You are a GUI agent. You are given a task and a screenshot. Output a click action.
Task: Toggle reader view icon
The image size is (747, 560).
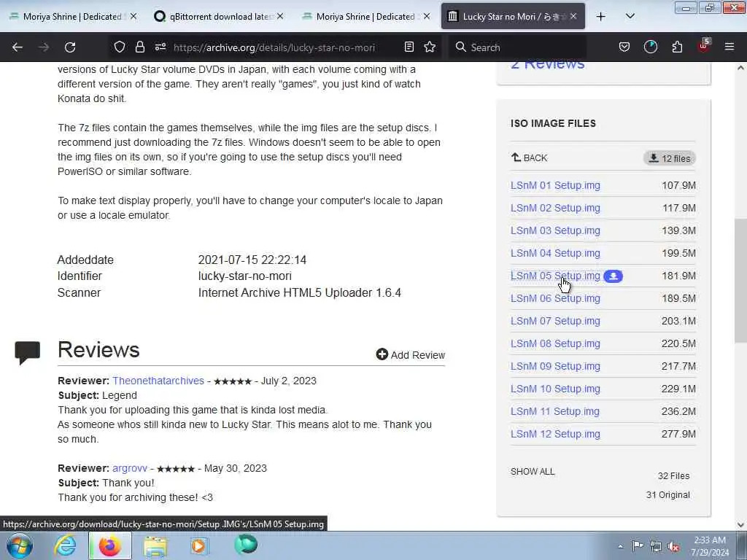409,47
